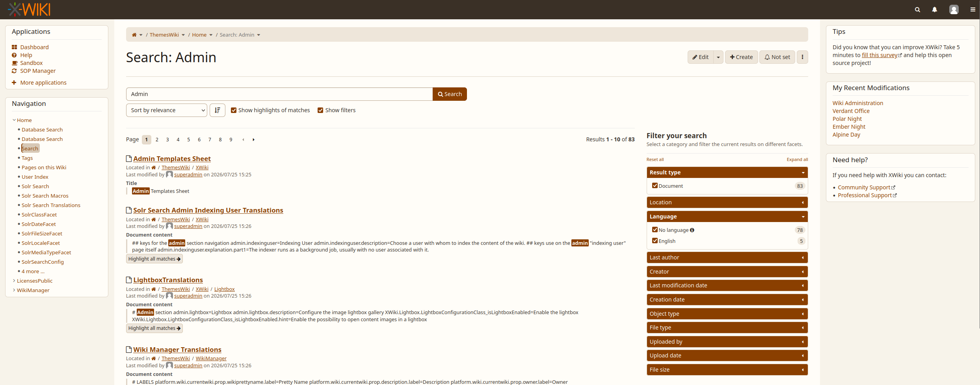Viewport: 980px width, 385px height.
Task: Expand the File type facet
Action: pyautogui.click(x=727, y=328)
